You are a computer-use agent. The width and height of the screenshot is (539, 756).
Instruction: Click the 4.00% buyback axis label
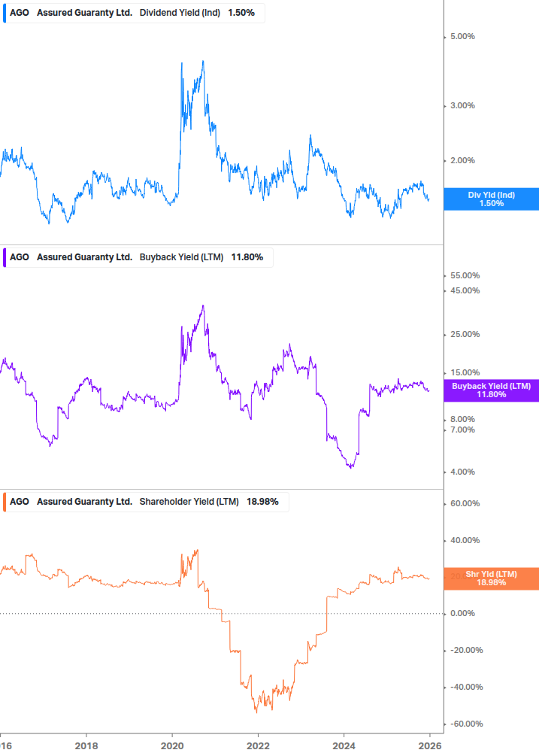coord(462,472)
